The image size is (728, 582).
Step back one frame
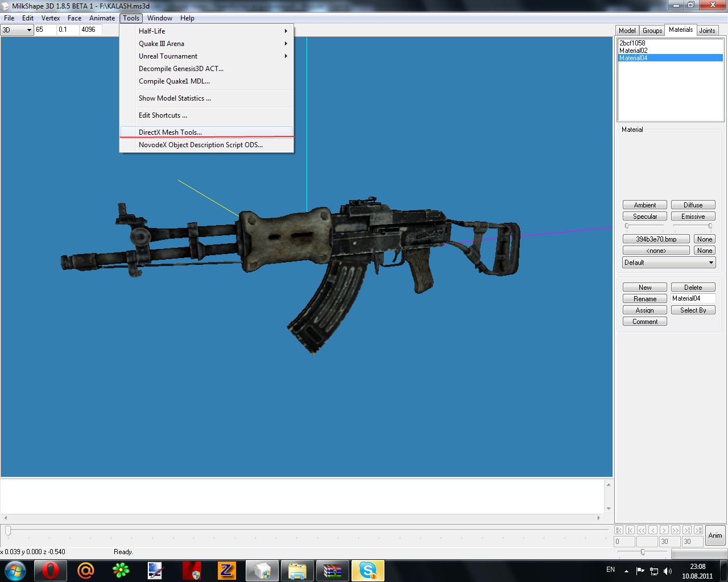coord(653,530)
